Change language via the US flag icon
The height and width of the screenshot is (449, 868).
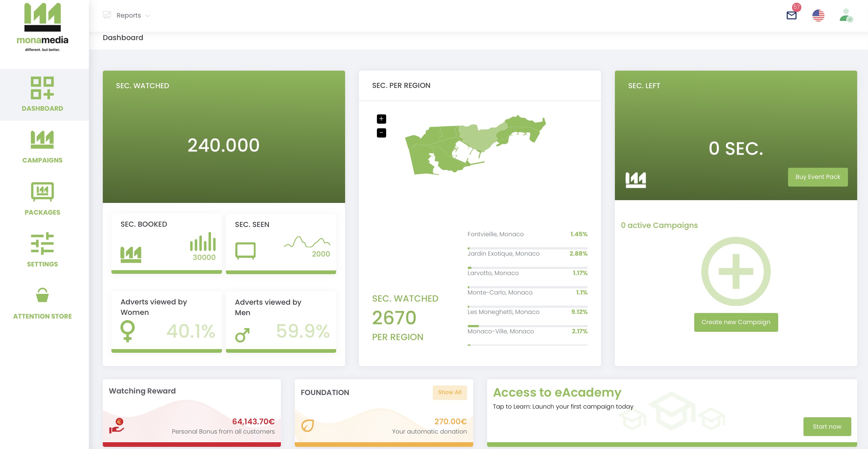pyautogui.click(x=818, y=15)
